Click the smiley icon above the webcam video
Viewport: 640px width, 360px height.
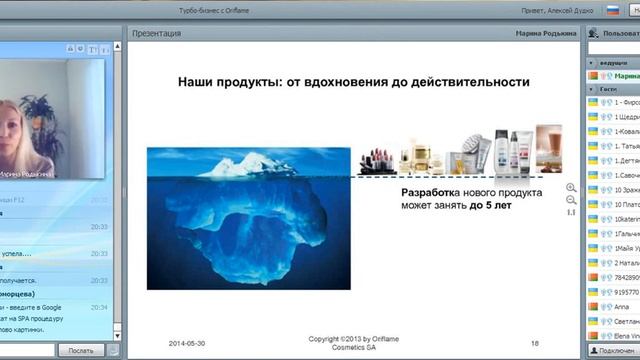pos(80,49)
